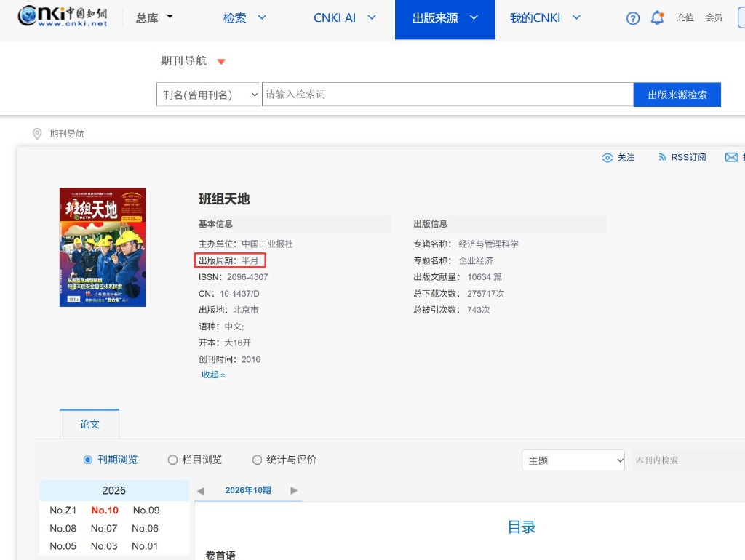Open issue No.01

point(145,546)
